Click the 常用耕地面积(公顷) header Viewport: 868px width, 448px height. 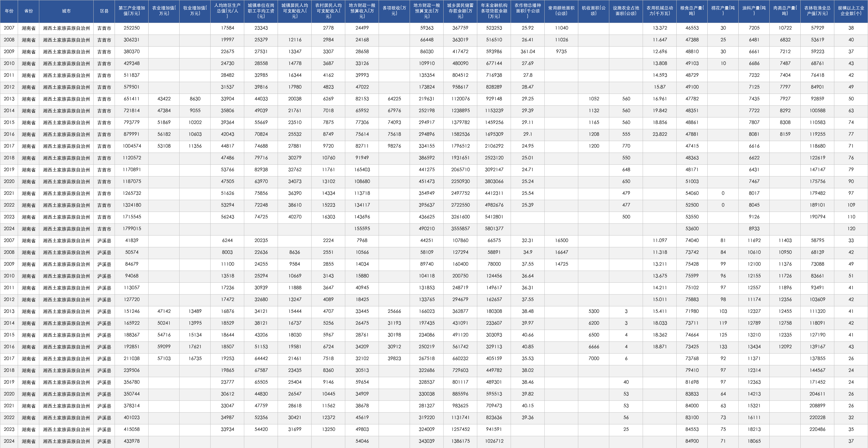point(561,11)
